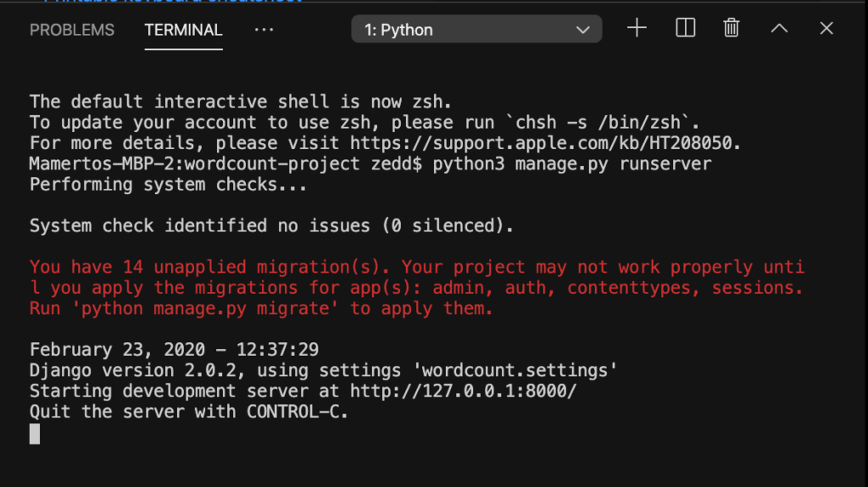Click the 'Django version 2.0.2' line
The height and width of the screenshot is (487, 868).
point(323,370)
